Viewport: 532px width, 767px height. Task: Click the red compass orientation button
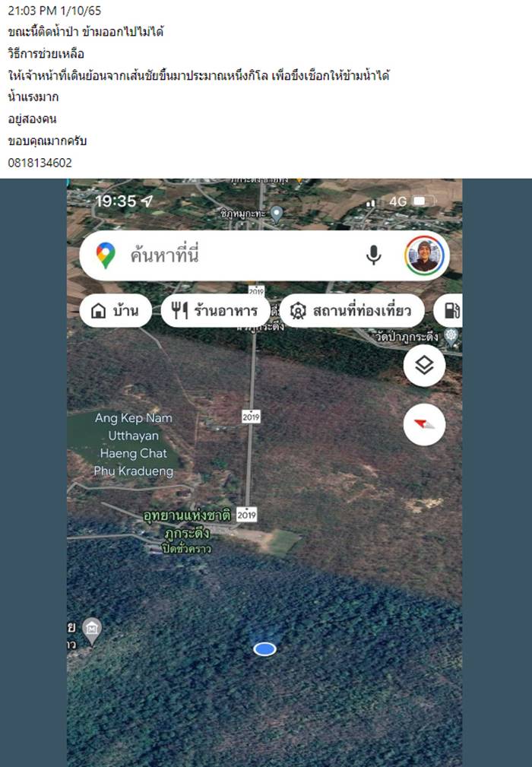pyautogui.click(x=424, y=424)
